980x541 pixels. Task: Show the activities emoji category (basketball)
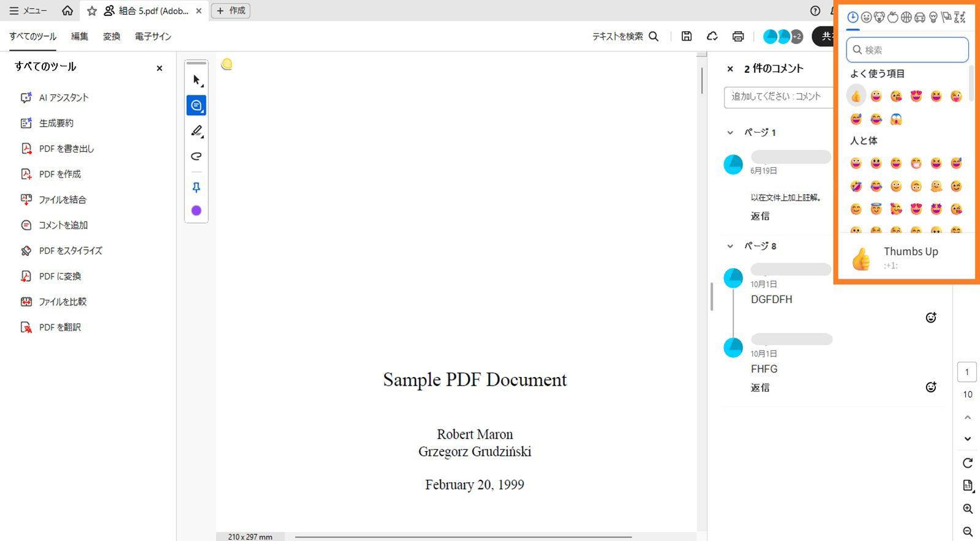[907, 17]
